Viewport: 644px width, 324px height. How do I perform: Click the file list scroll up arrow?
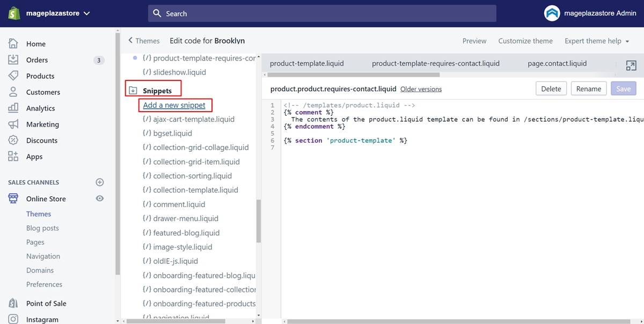(259, 56)
